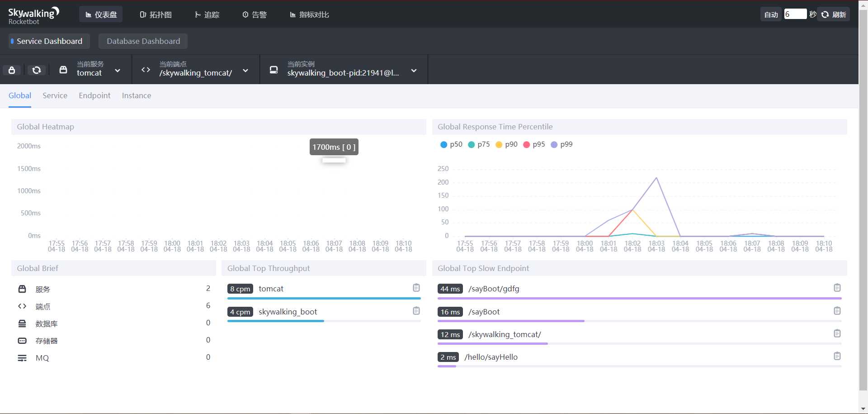The height and width of the screenshot is (414, 868).
Task: Toggle the dashboard lock icon
Action: pos(12,70)
